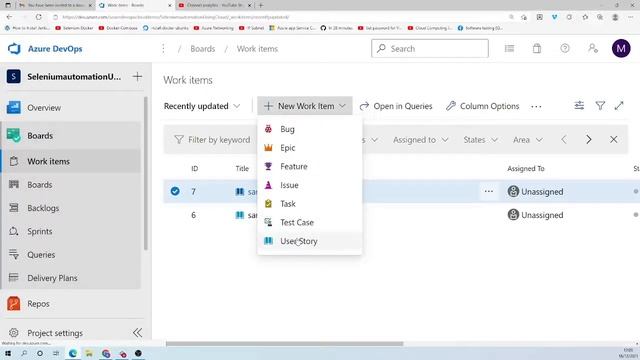Image resolution: width=640 pixels, height=360 pixels.
Task: Open Edge from the taskbar
Action: pyautogui.click(x=73, y=353)
